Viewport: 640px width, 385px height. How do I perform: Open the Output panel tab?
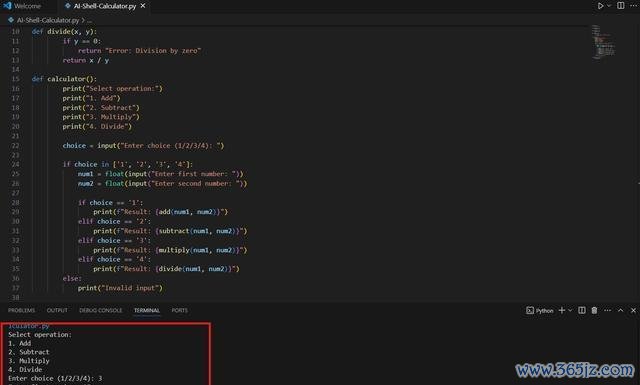pos(57,310)
